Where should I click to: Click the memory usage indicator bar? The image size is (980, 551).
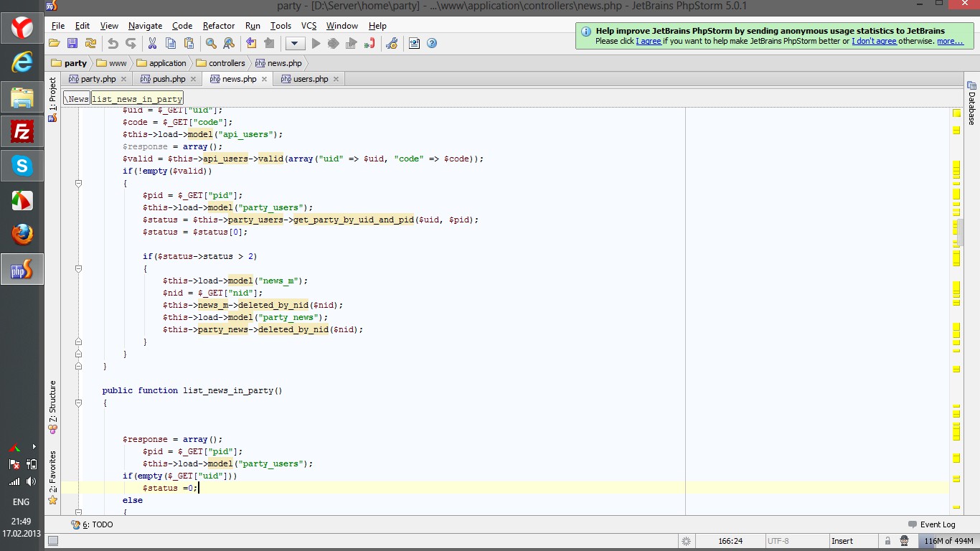tap(948, 541)
